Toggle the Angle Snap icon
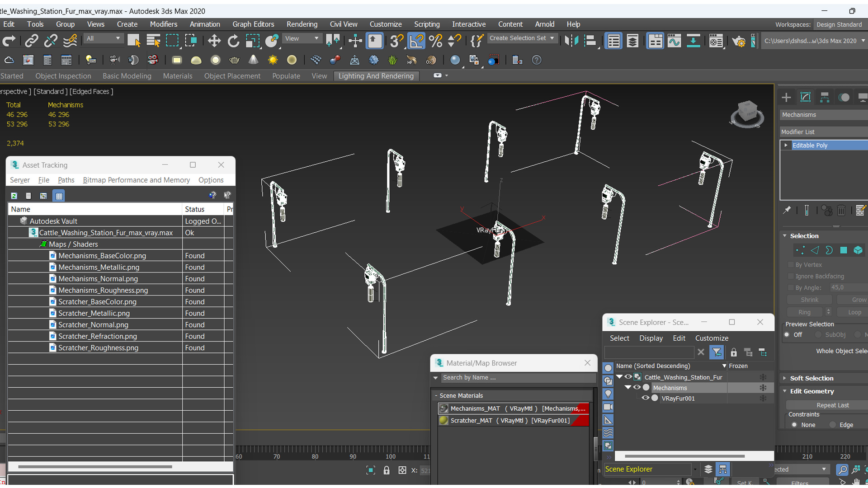This screenshot has width=868, height=488. (416, 41)
